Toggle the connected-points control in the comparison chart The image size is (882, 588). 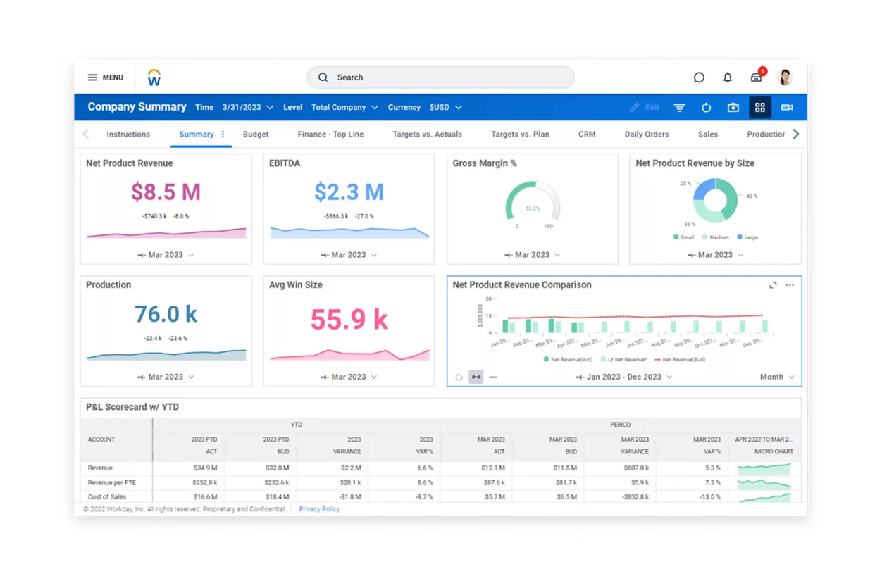pos(476,377)
